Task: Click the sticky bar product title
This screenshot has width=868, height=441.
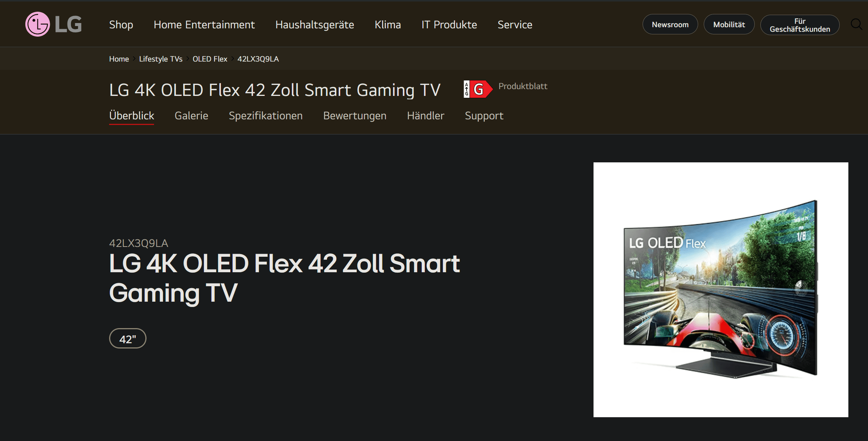Action: 275,90
